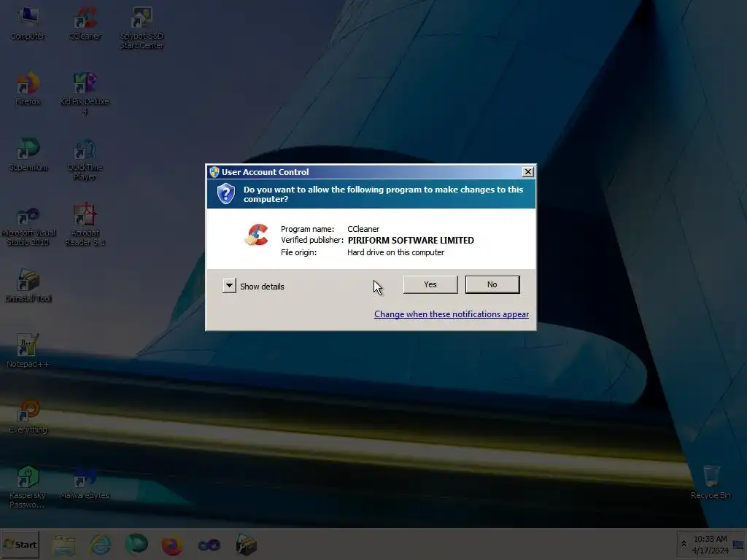The image size is (747, 560).
Task: Open Change when these notifications appear link
Action: (451, 314)
